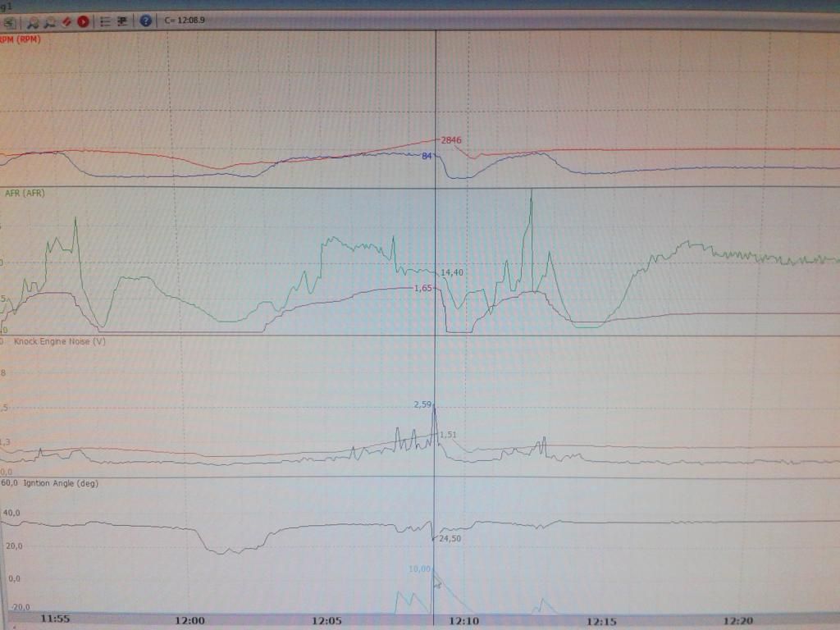The image size is (840, 630).
Task: Click the 12:05 mark on time axis
Action: pos(327,621)
